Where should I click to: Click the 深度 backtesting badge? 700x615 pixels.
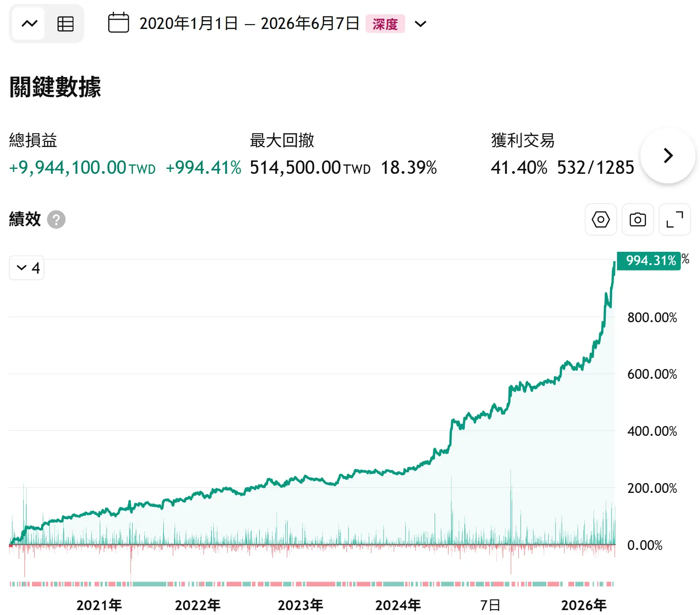click(x=385, y=24)
